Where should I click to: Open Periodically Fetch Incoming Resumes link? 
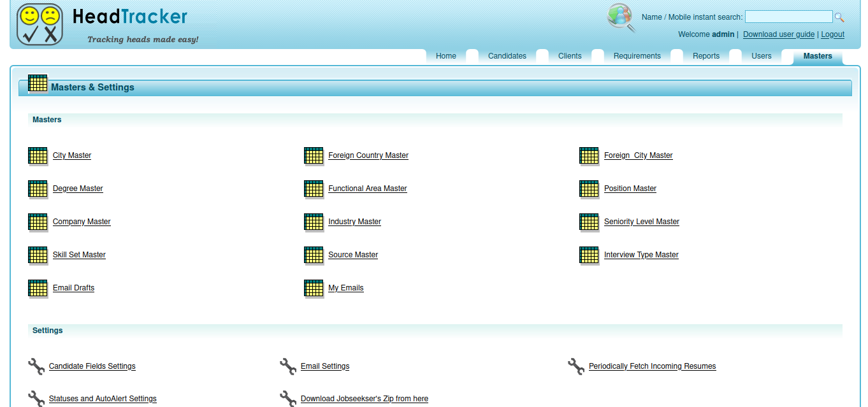click(x=653, y=366)
